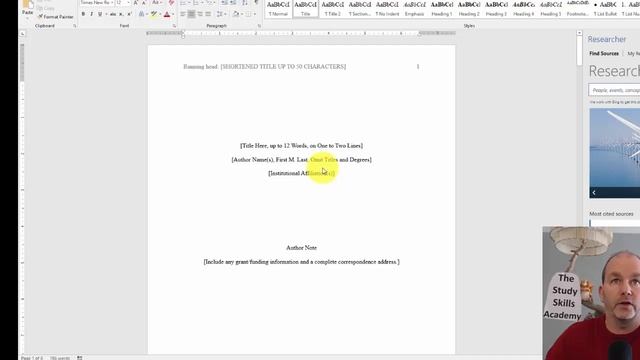This screenshot has height=360, width=640.
Task: Toggle subscript formatting
Action: point(121,14)
